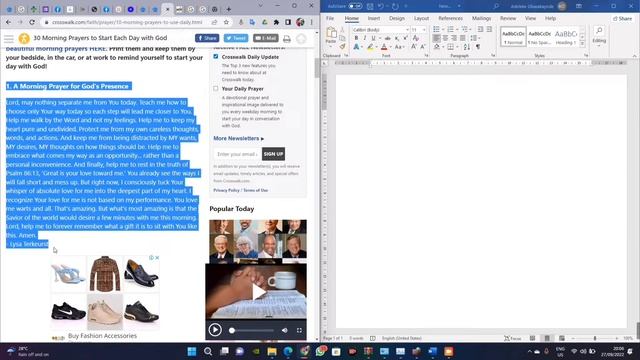
Task: Open the Editing dropdown in Word
Action: coord(599,36)
